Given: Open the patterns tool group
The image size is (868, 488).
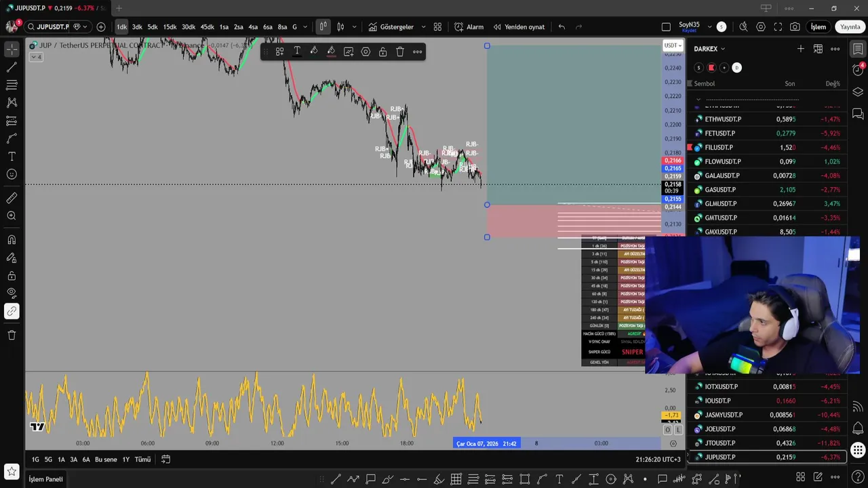Looking at the screenshot, I should [x=12, y=103].
